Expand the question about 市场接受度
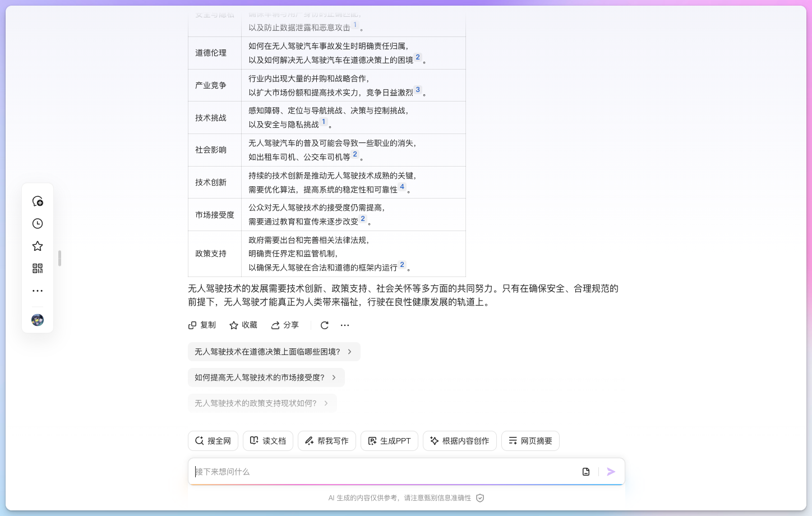This screenshot has width=812, height=516. (x=266, y=377)
